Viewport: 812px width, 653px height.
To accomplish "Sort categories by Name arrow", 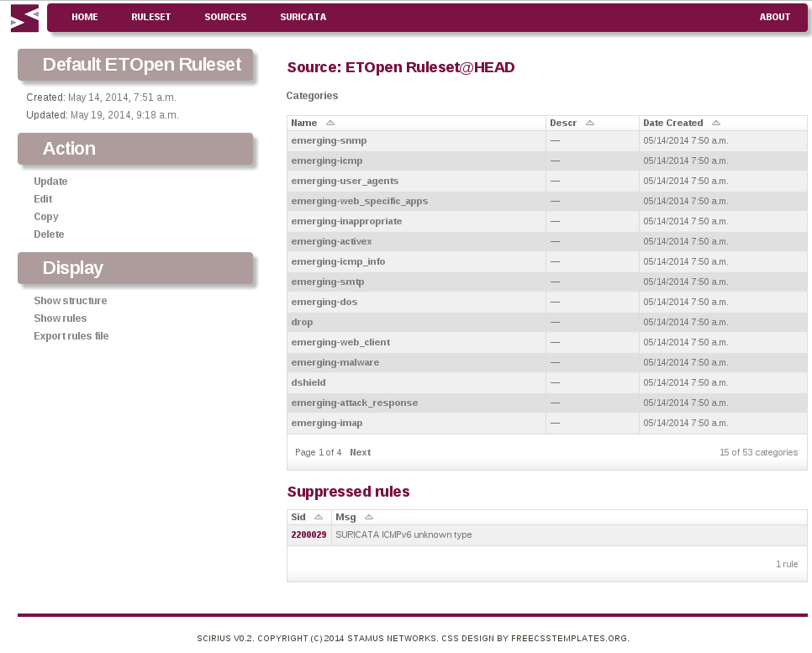I will point(330,123).
